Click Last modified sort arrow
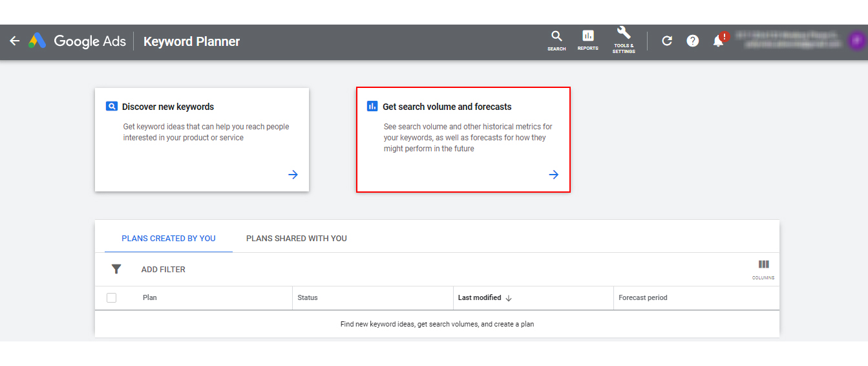Image resolution: width=868 pixels, height=366 pixels. click(x=509, y=298)
